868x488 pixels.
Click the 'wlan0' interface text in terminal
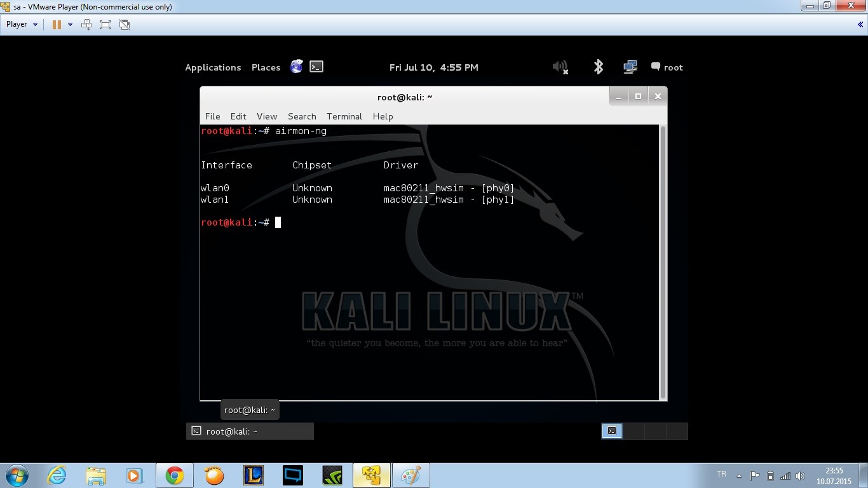coord(215,188)
